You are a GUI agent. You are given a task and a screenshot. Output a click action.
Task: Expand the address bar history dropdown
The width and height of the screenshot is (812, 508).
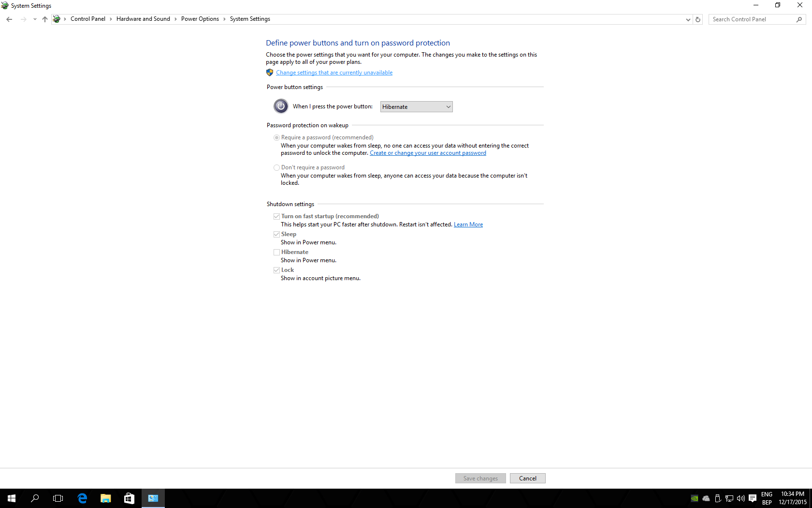[688, 19]
